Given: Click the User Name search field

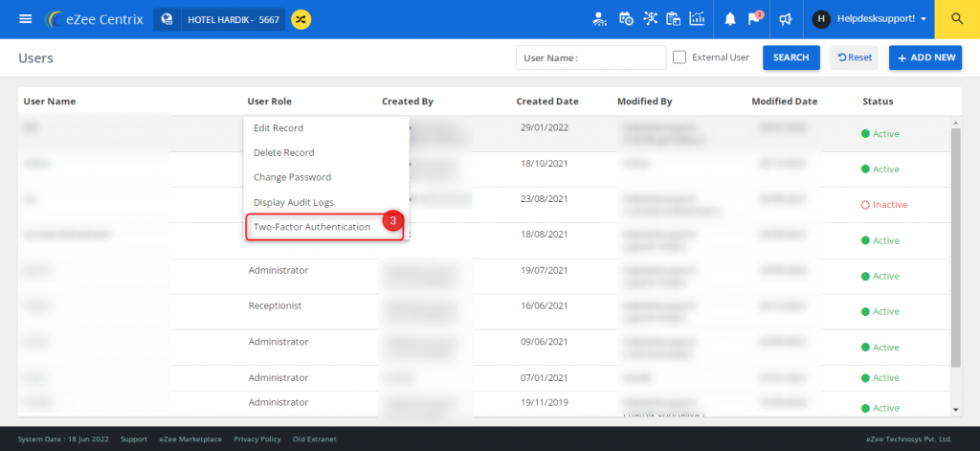Looking at the screenshot, I should [x=591, y=57].
